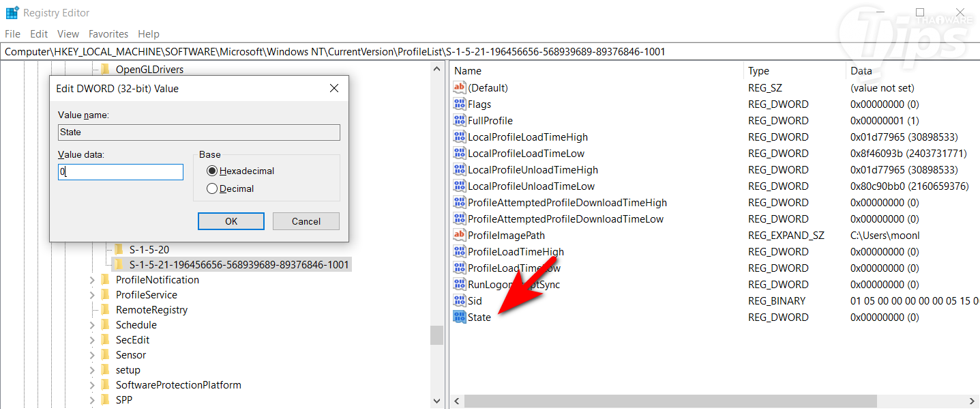Expand the ProfileService key
The image size is (980, 409).
point(92,294)
